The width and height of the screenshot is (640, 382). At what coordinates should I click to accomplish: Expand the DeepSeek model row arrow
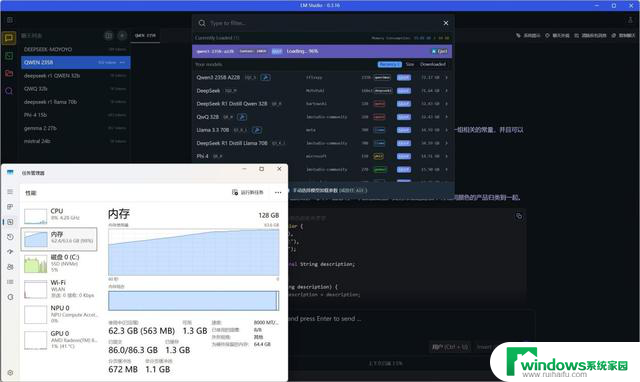447,91
